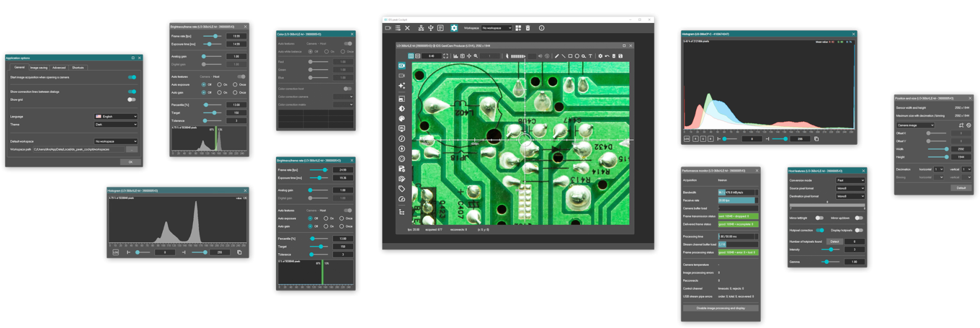Click OK in Application options
The height and width of the screenshot is (328, 980).
coord(130,162)
